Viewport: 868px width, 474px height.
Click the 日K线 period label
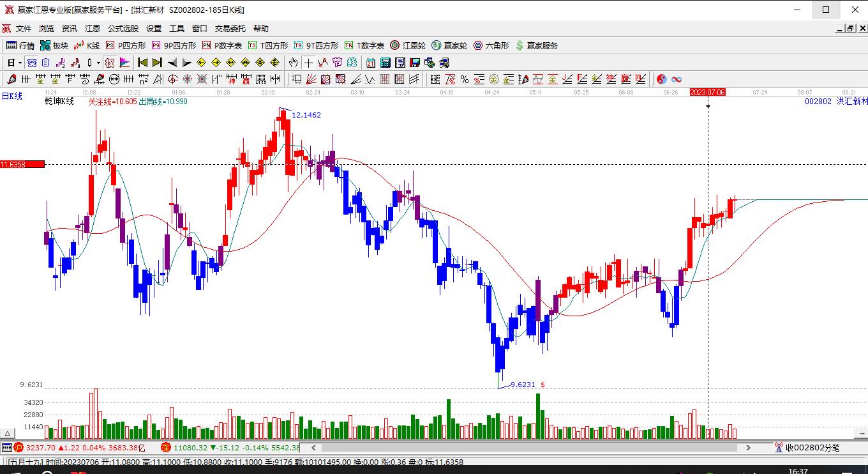[x=11, y=96]
